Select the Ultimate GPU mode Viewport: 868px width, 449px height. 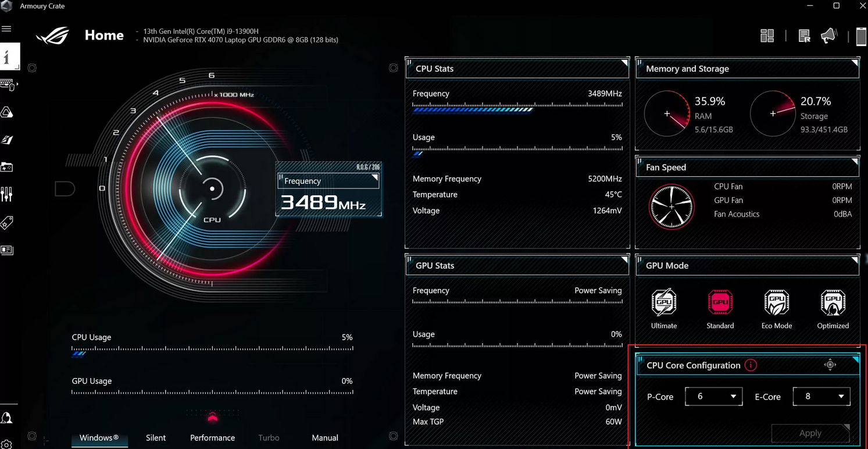[x=664, y=309]
